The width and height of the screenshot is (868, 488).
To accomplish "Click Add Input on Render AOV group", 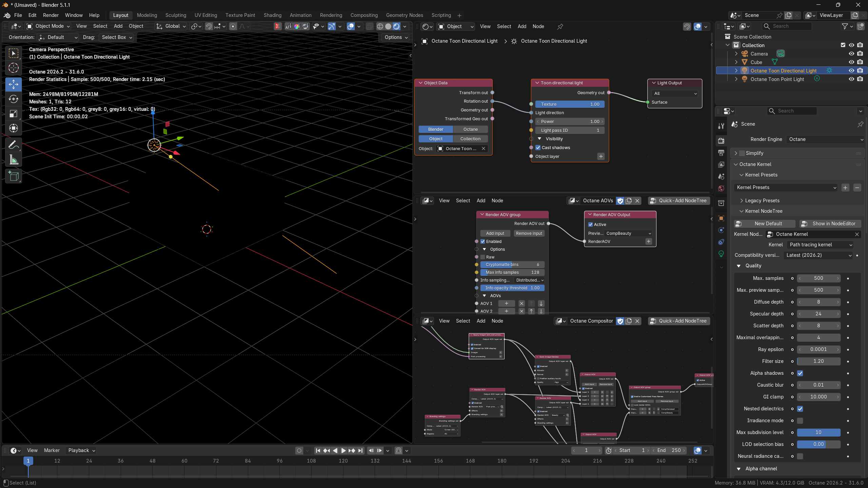I will (x=495, y=233).
